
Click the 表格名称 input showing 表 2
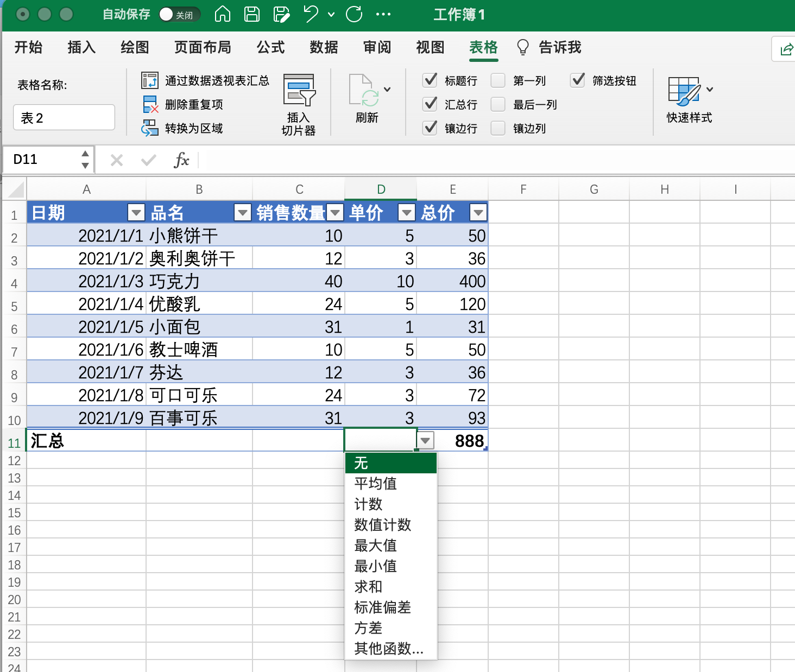pos(64,117)
